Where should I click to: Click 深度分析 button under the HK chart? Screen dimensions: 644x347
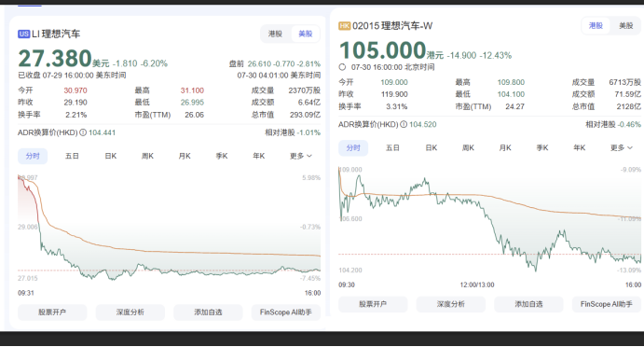pos(450,304)
